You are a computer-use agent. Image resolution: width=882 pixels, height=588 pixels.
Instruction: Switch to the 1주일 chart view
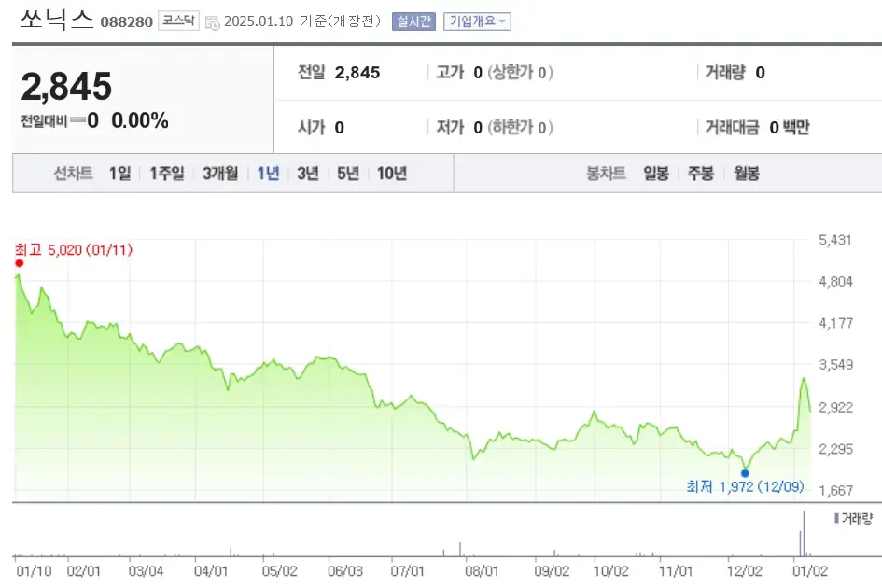(x=165, y=173)
